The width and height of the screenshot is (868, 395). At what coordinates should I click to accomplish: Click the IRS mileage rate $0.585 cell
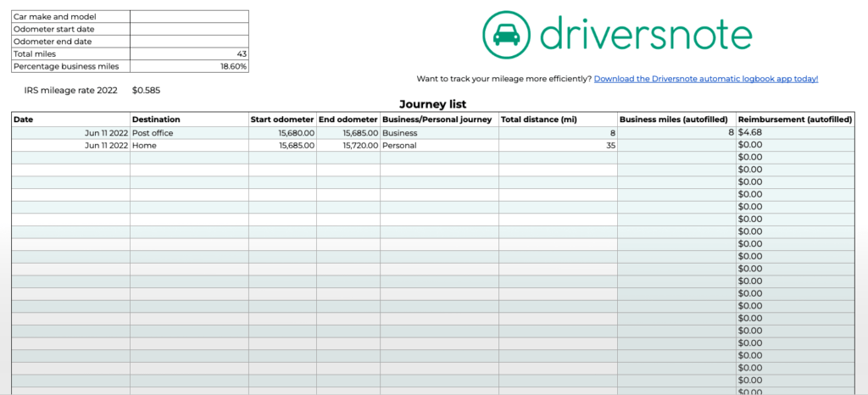click(x=147, y=90)
